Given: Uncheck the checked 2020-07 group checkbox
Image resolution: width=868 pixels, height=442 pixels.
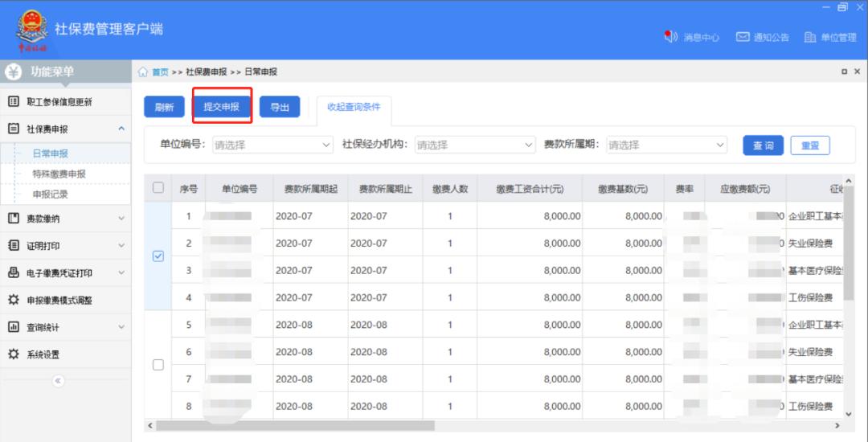Looking at the screenshot, I should [x=158, y=256].
